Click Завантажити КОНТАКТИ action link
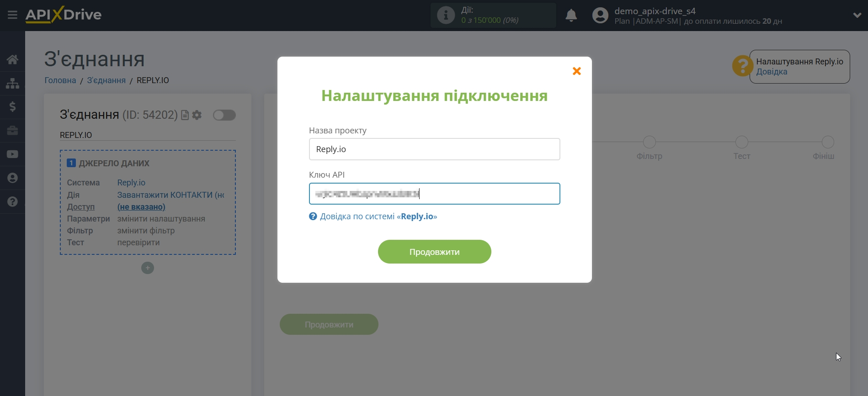Viewport: 868px width, 396px height. 170,195
